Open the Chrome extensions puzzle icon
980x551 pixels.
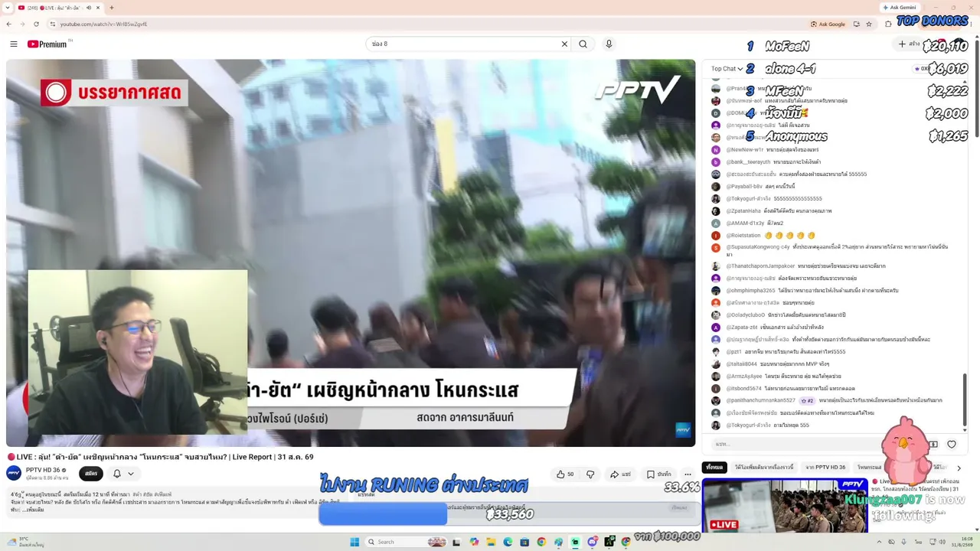[x=888, y=24]
